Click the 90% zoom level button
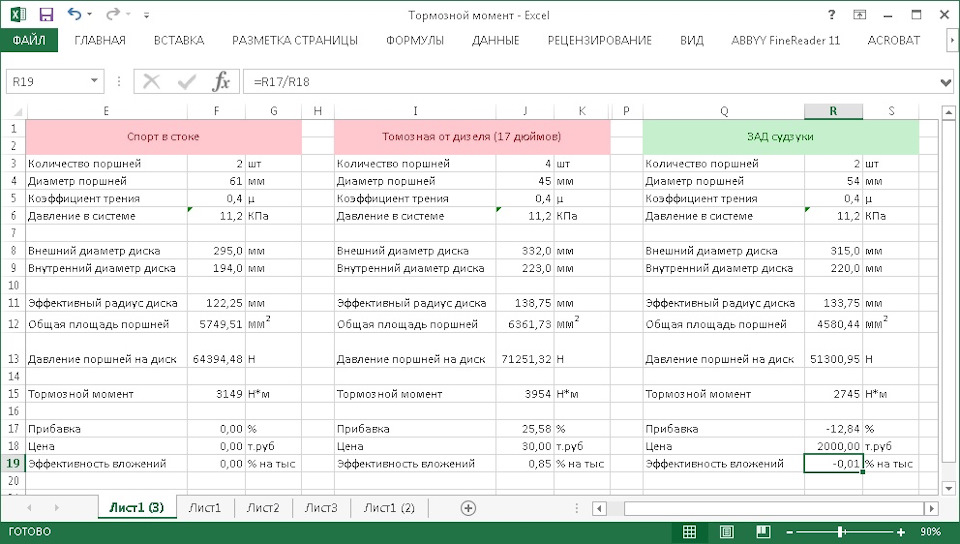This screenshot has height=544, width=960. pyautogui.click(x=930, y=532)
